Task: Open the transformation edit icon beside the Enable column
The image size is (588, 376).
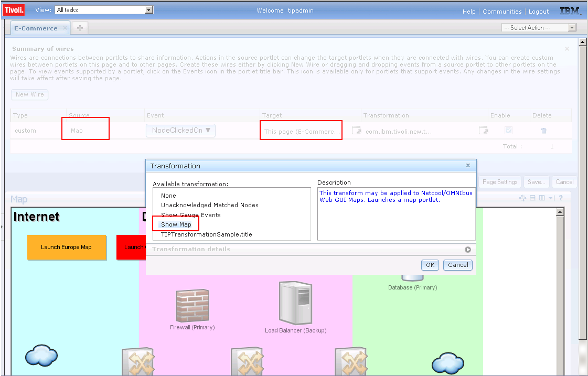Action: pyautogui.click(x=483, y=131)
